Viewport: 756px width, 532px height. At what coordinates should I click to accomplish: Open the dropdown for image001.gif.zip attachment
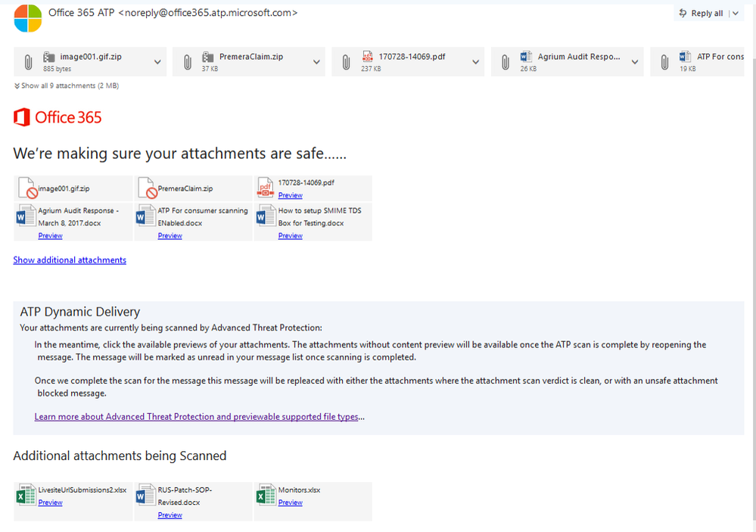[x=157, y=62]
